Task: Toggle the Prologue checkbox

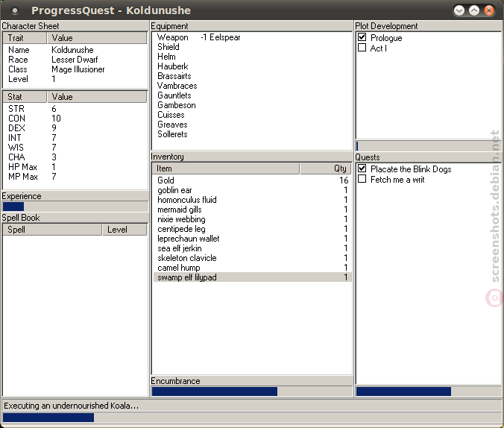Action: (362, 37)
